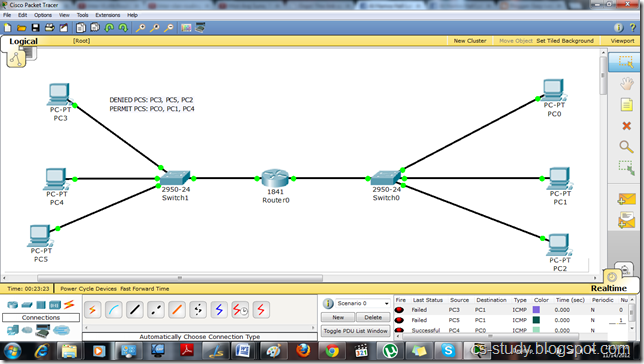
Task: Select the Switch1 2950-24 device
Action: pyautogui.click(x=175, y=178)
